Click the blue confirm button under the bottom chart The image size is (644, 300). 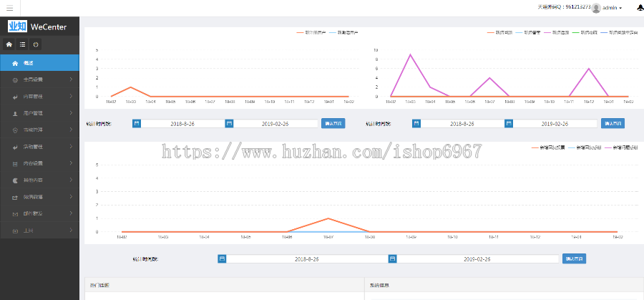point(574,258)
